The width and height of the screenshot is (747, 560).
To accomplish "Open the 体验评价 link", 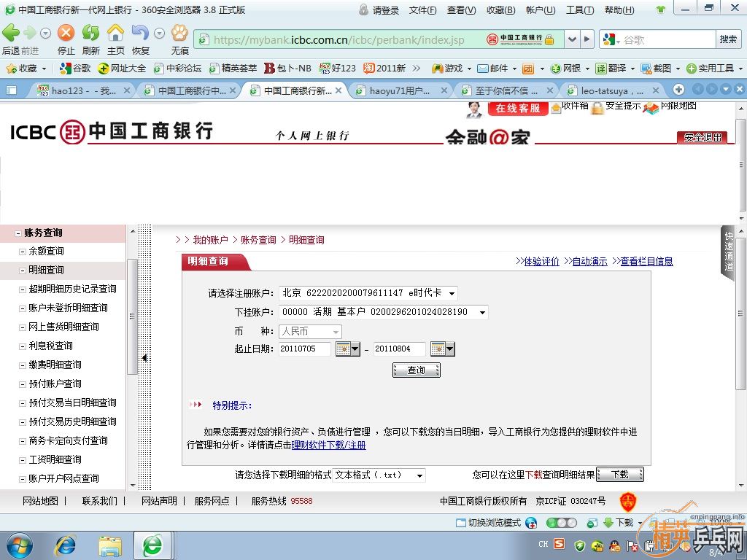I will pos(541,262).
